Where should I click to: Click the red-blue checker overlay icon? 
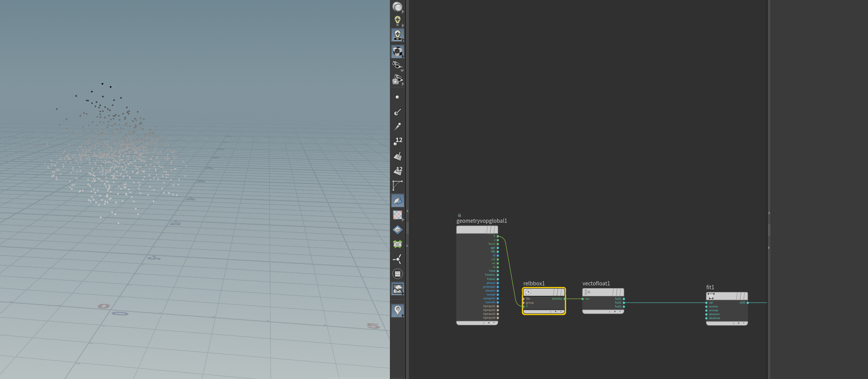click(397, 215)
